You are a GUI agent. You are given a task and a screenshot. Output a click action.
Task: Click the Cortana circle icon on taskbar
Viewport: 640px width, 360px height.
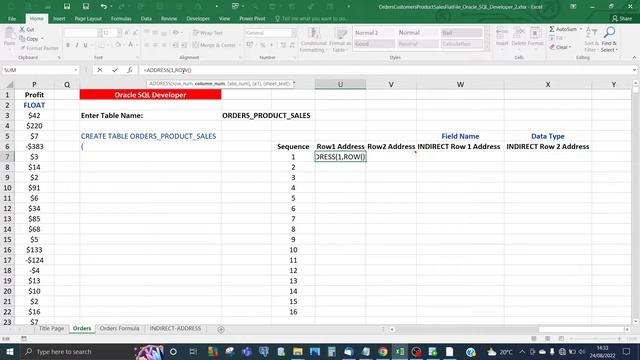pos(173,351)
